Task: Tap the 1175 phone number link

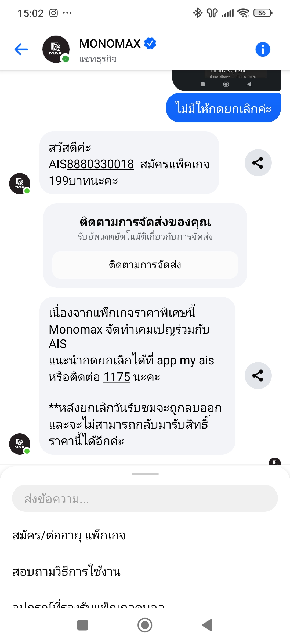Action: [117, 377]
